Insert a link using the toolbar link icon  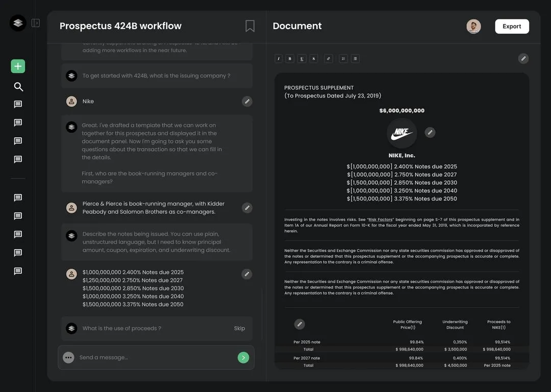coord(328,58)
